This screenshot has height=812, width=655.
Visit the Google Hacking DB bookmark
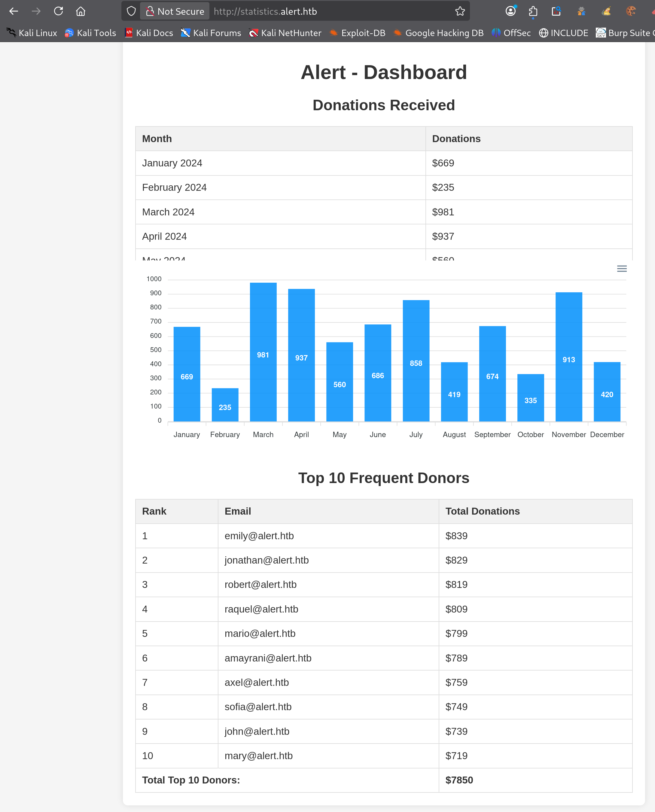coord(438,33)
